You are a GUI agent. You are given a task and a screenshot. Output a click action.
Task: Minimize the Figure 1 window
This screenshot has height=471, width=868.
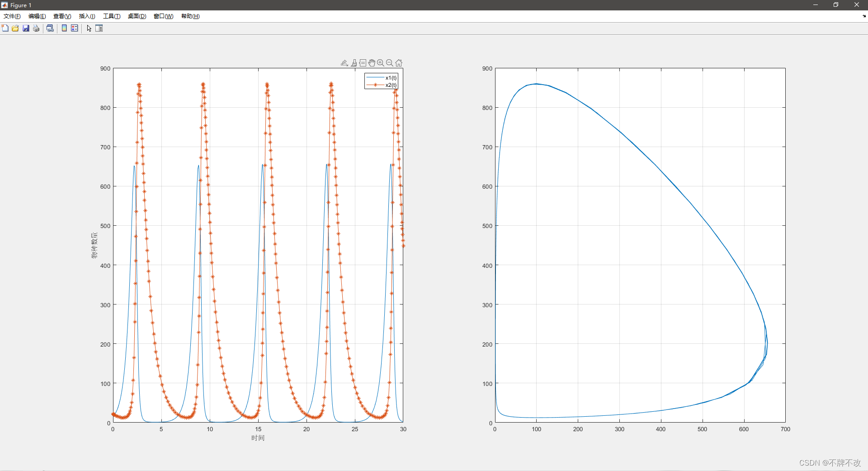[816, 5]
